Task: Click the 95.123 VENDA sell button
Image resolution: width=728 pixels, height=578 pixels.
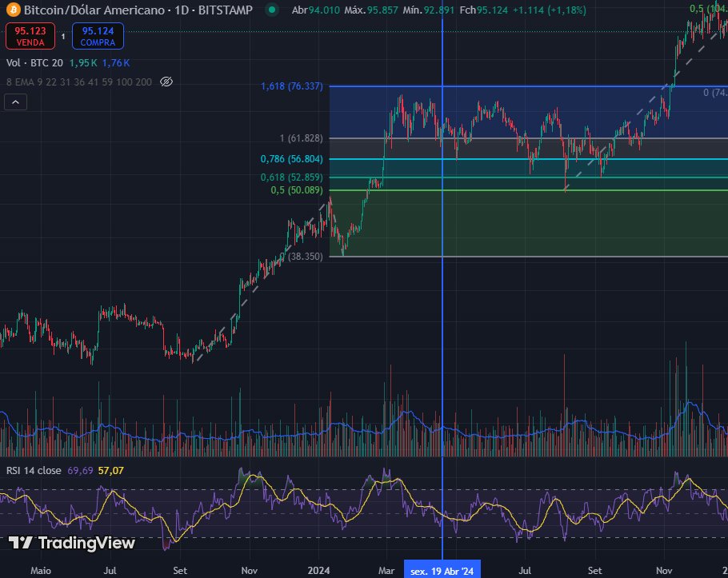Action: pyautogui.click(x=30, y=36)
